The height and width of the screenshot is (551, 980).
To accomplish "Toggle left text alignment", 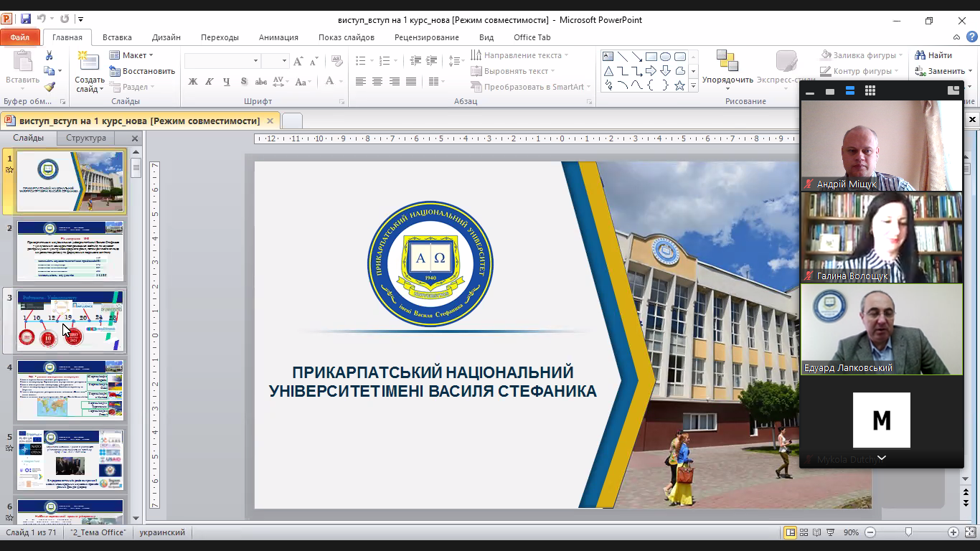I will point(361,82).
